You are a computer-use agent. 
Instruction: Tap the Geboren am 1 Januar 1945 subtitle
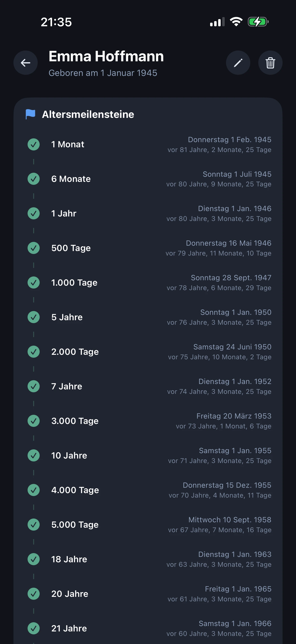pos(103,73)
